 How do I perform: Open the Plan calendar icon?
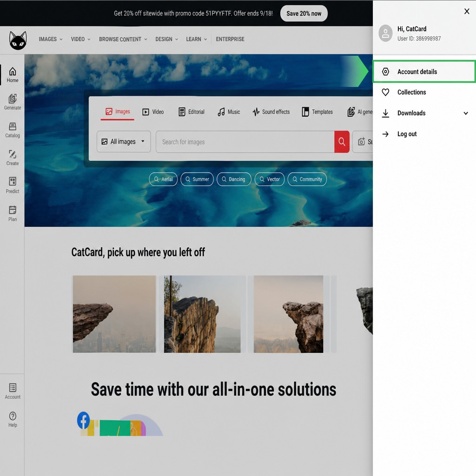point(13,210)
